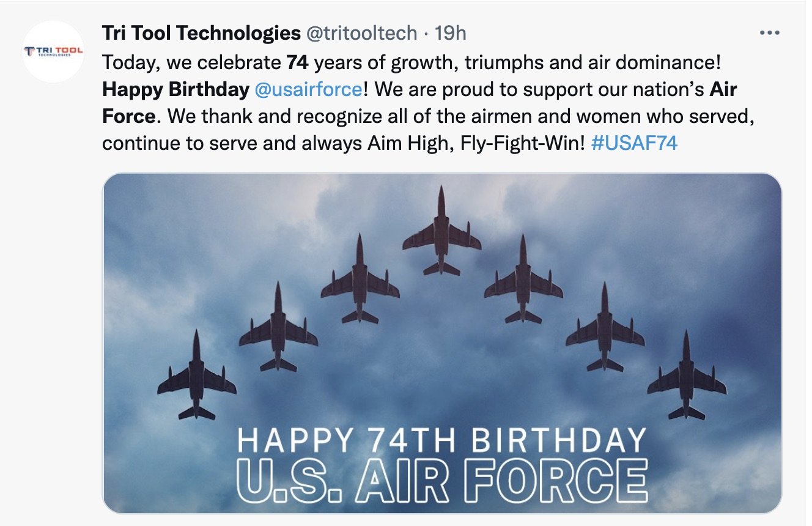The width and height of the screenshot is (812, 526).
Task: Click the 'U.S. AIR FORCE' outlined text
Action: tap(443, 479)
